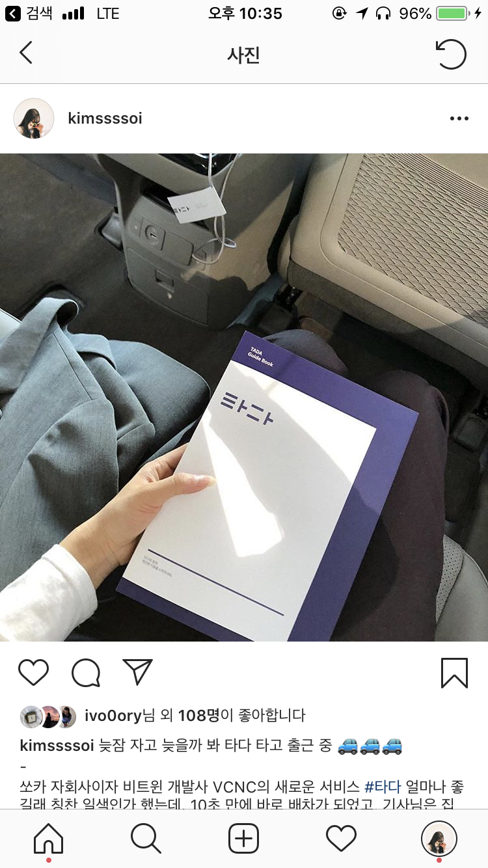Viewport: 488px width, 868px height.
Task: Open activity heart tab in bottom bar
Action: tap(342, 839)
